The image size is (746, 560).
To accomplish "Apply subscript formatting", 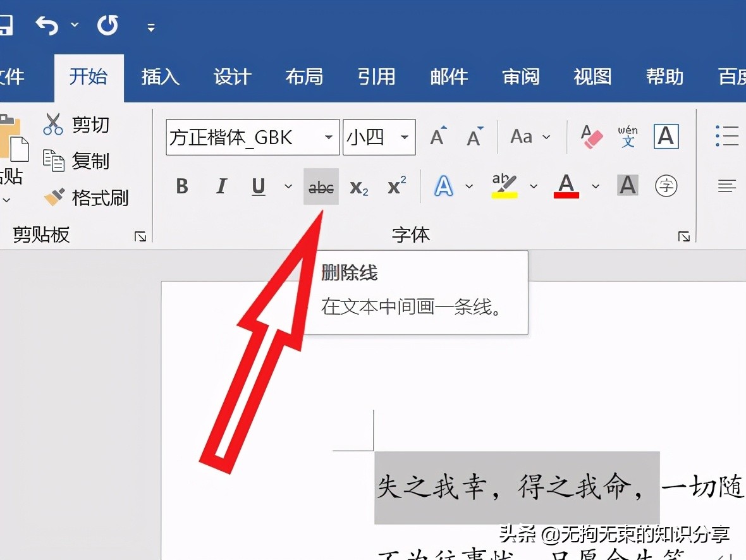I will [358, 186].
